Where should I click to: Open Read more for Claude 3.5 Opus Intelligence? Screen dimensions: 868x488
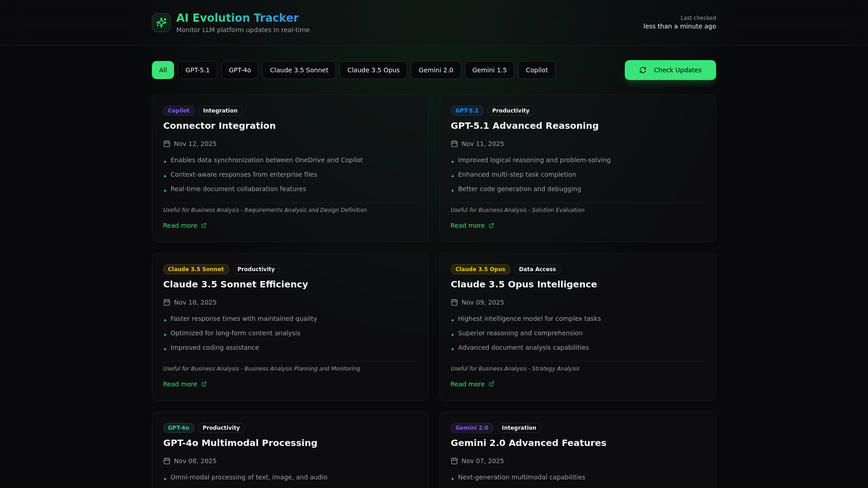pyautogui.click(x=472, y=384)
